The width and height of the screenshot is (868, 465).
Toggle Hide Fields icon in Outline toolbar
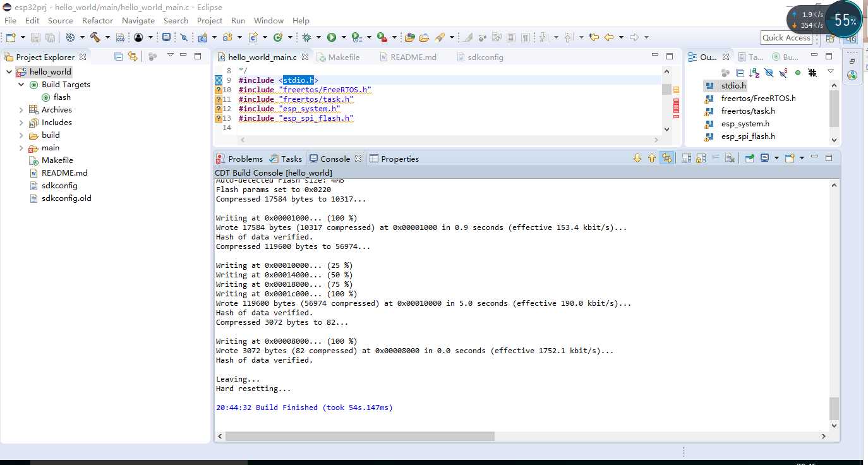point(769,73)
